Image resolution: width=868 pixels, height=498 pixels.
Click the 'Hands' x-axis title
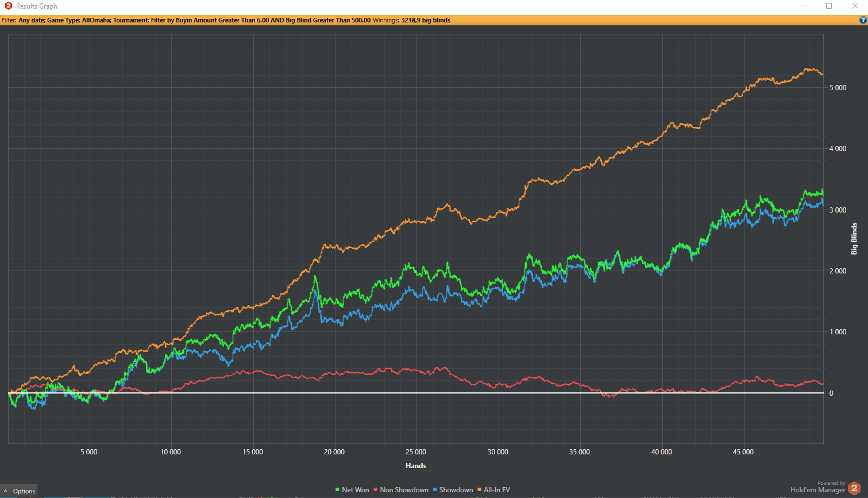tap(416, 466)
